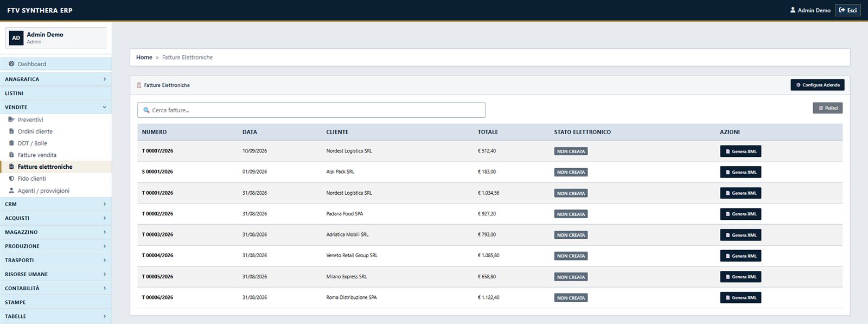Expand the ACQUISTI section
868x324 pixels.
tap(56, 218)
